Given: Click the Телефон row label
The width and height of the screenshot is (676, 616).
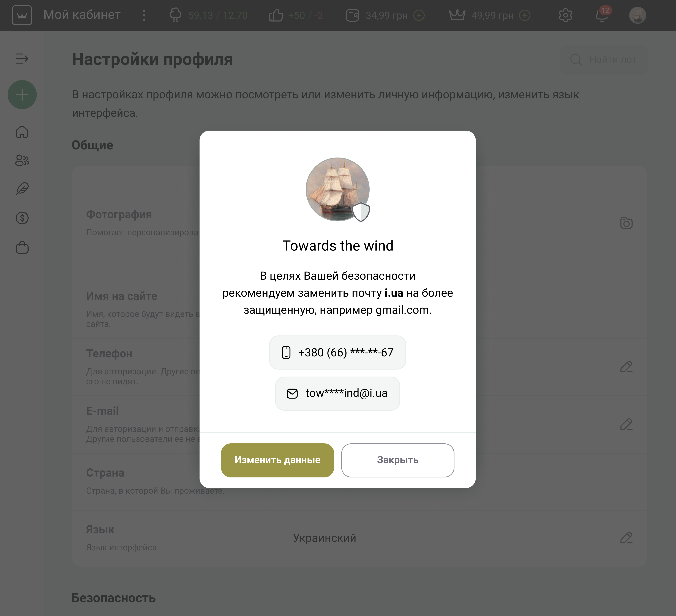Looking at the screenshot, I should tap(109, 354).
